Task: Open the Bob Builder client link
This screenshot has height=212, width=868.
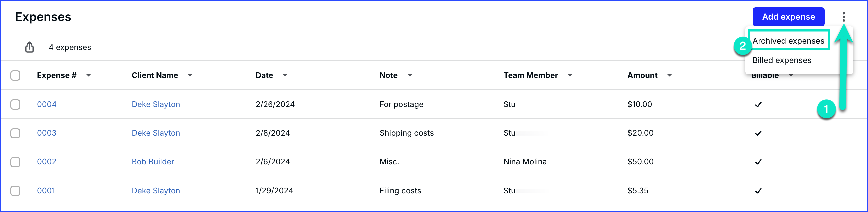Action: coord(153,162)
